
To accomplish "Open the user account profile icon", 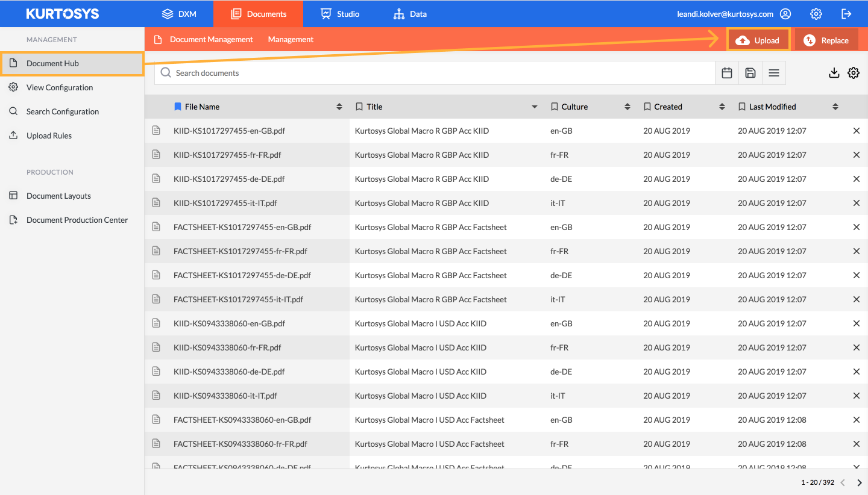I will [785, 14].
